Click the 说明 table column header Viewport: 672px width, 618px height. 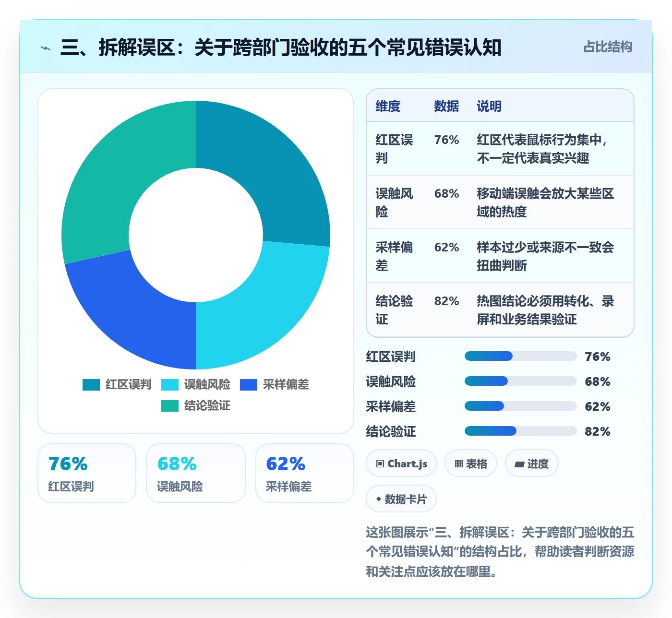[x=489, y=106]
